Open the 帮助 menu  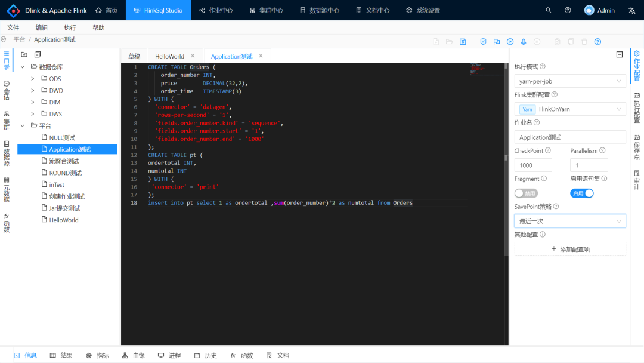click(98, 27)
